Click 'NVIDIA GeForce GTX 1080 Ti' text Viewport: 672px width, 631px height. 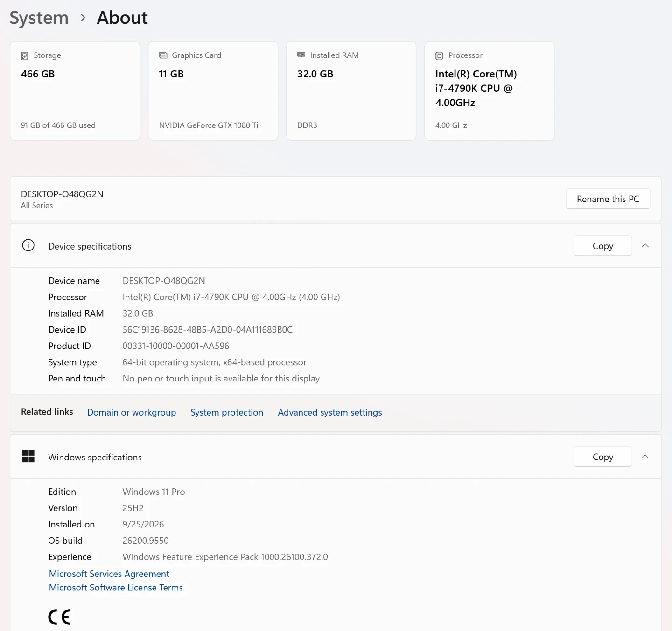209,125
